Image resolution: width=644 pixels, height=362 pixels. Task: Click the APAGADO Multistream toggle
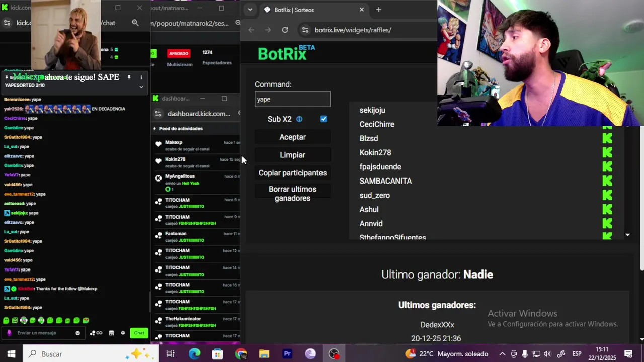click(x=179, y=53)
